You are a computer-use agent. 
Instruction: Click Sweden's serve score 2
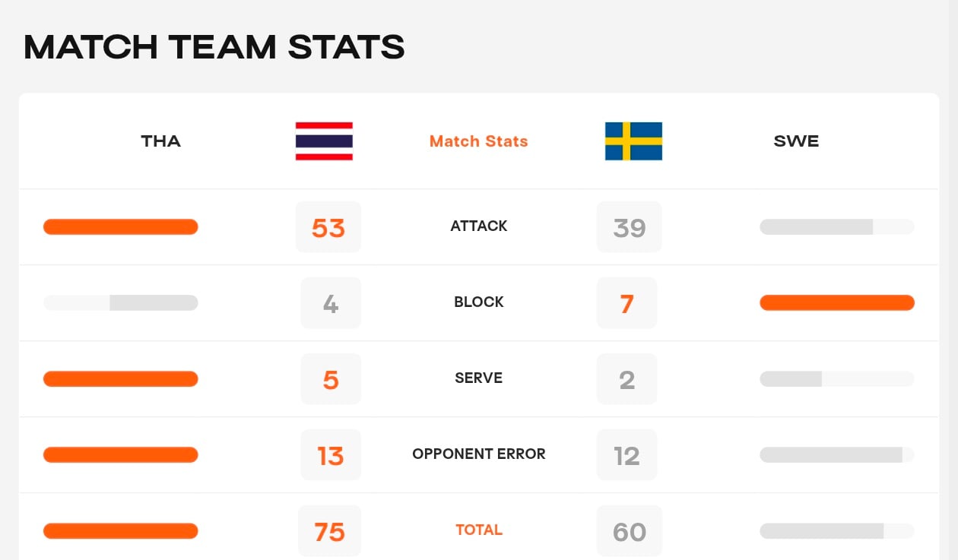pyautogui.click(x=627, y=379)
